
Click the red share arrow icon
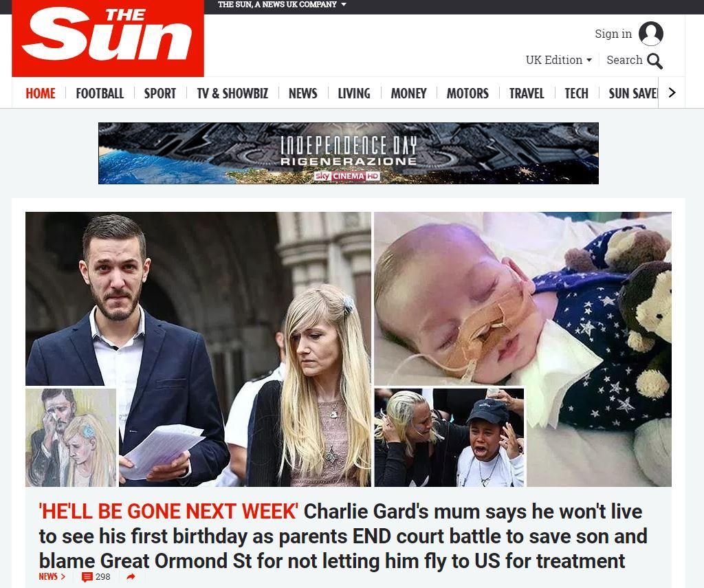[x=131, y=577]
